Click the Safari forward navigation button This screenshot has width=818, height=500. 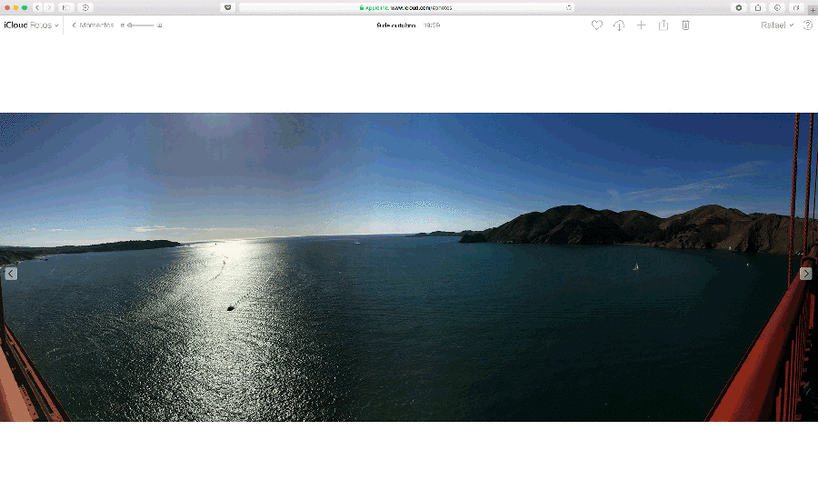(49, 7)
